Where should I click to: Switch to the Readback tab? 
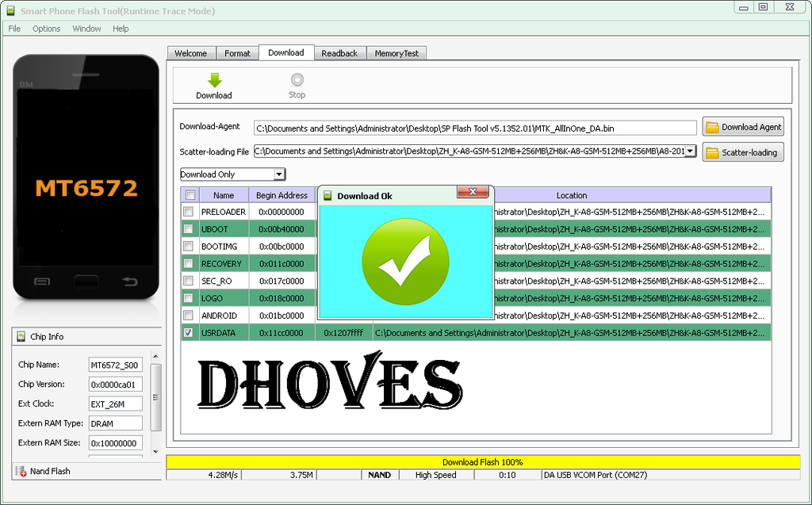pyautogui.click(x=339, y=53)
